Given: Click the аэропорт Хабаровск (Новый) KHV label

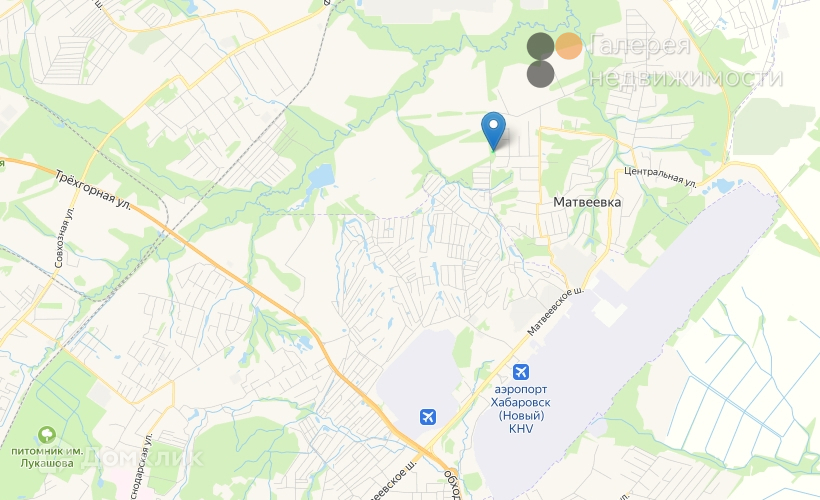Looking at the screenshot, I should tap(520, 408).
